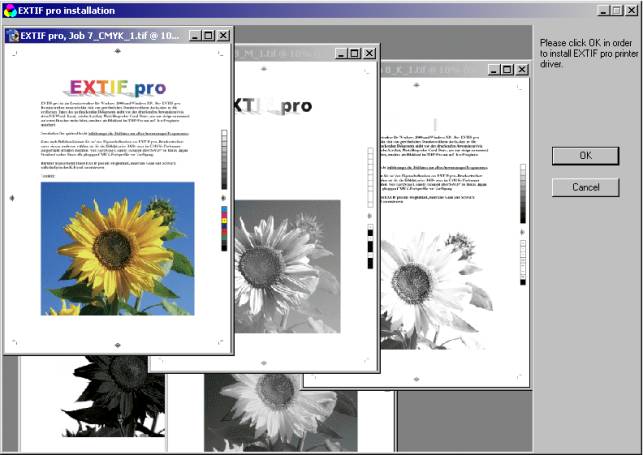Click the colorful EXTIF pro logo heading
This screenshot has height=455, width=643.
[x=118, y=87]
